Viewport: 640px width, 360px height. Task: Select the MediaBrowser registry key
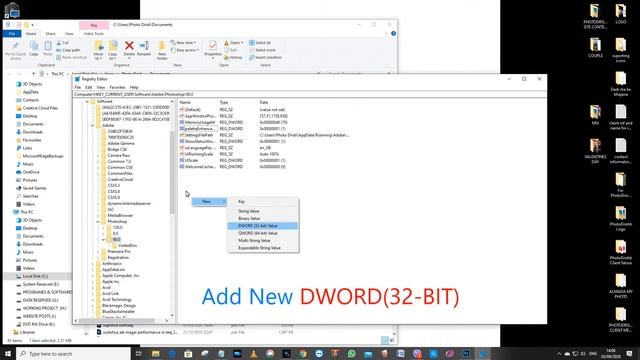tap(120, 216)
